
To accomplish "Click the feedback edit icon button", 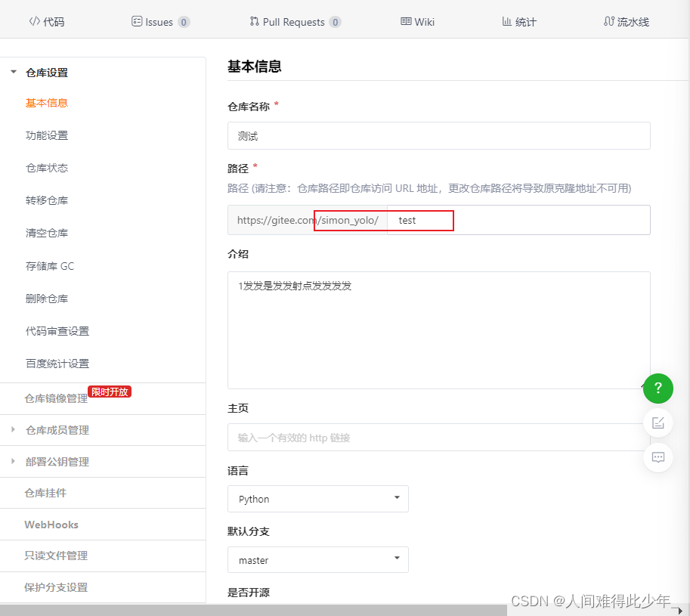I will click(x=658, y=423).
